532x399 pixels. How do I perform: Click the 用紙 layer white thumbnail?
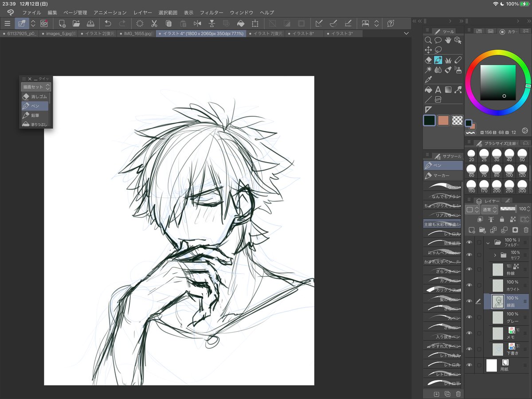point(492,365)
